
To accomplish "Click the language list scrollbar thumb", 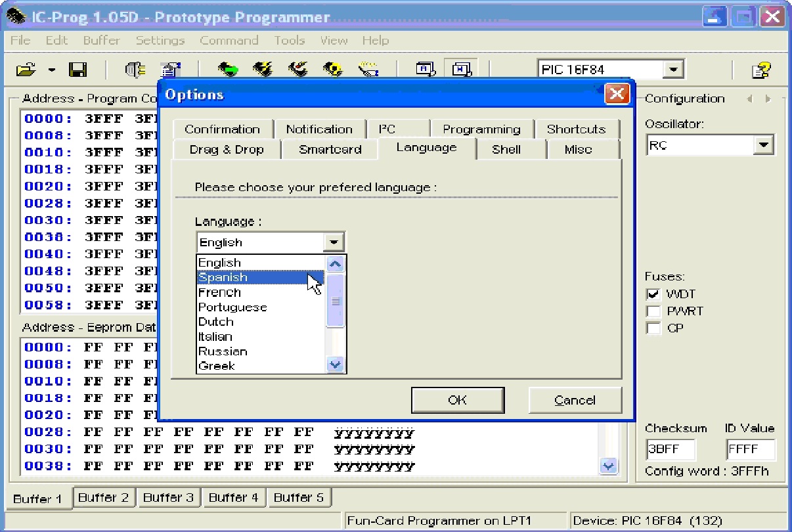I will (x=336, y=301).
